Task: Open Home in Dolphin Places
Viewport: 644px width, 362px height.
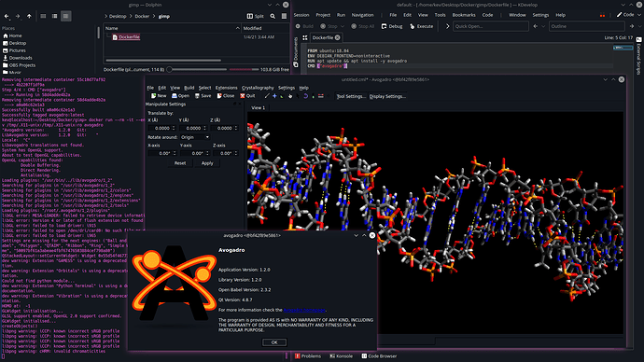Action: point(12,35)
